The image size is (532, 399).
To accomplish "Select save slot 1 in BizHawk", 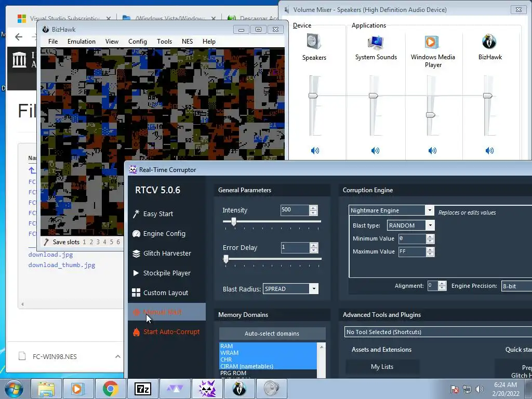I will [84, 242].
